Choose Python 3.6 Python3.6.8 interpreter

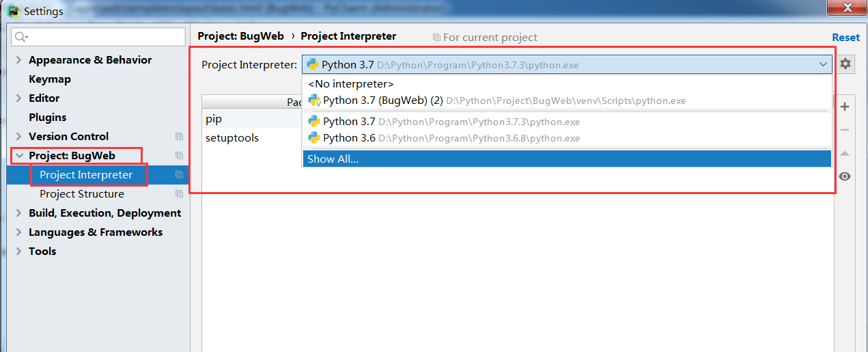coord(566,138)
